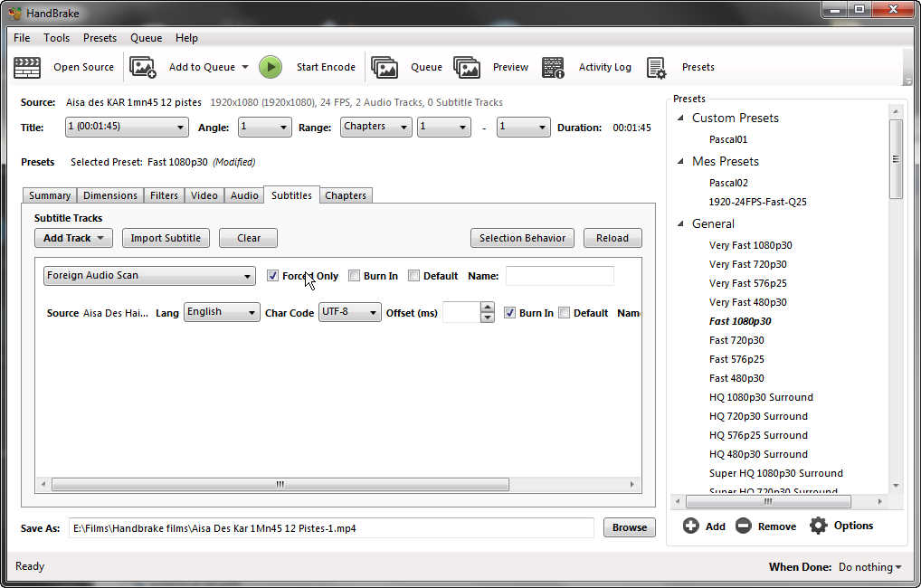Image resolution: width=921 pixels, height=588 pixels.
Task: Toggle the Forced Only checkbox
Action: [x=272, y=276]
